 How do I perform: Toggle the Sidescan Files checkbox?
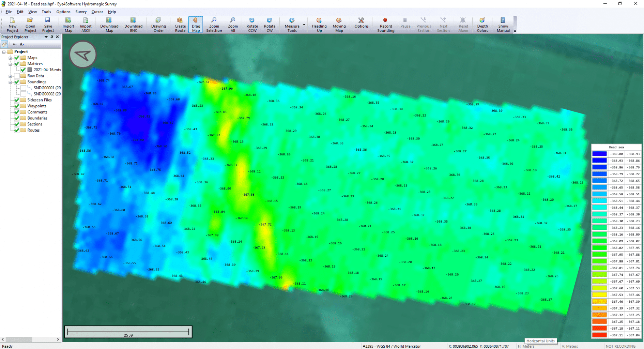(17, 100)
